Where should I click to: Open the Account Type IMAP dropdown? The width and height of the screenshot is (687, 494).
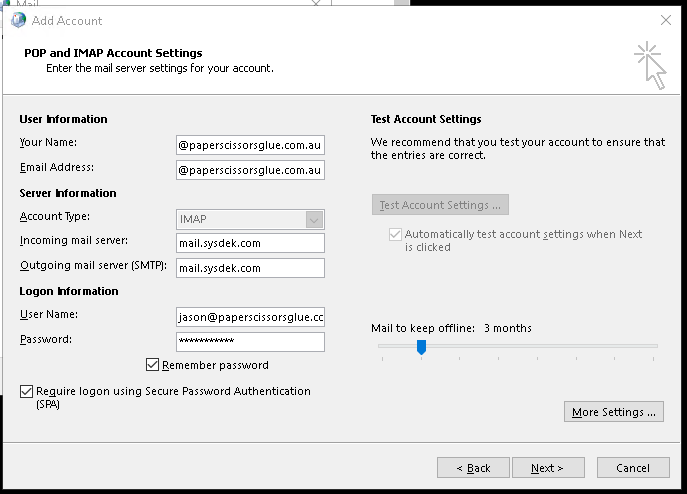point(249,218)
